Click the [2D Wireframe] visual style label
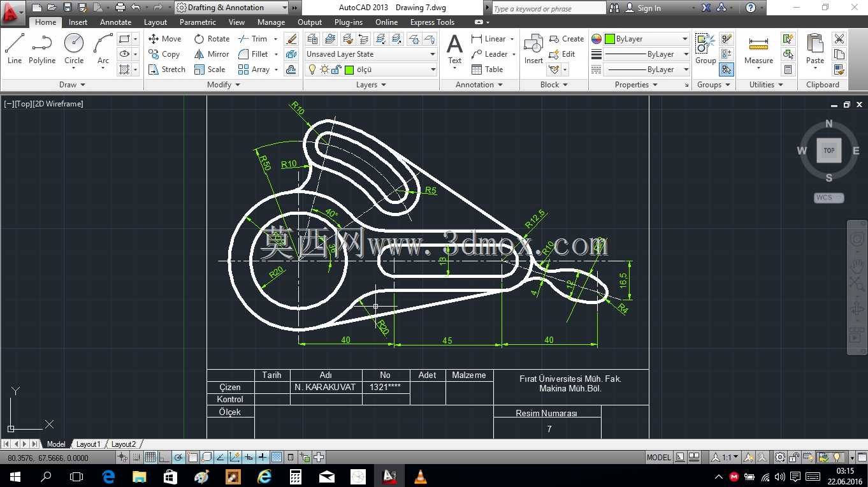Viewport: 868px width, 487px height. 58,104
